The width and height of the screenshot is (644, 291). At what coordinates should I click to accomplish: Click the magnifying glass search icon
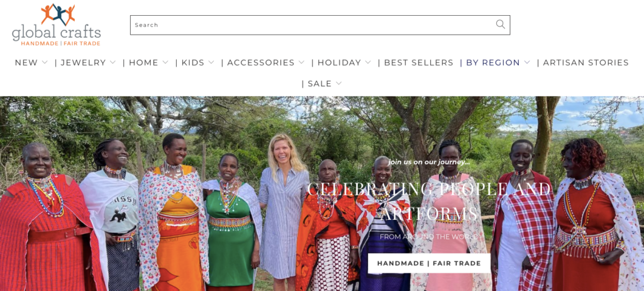500,25
